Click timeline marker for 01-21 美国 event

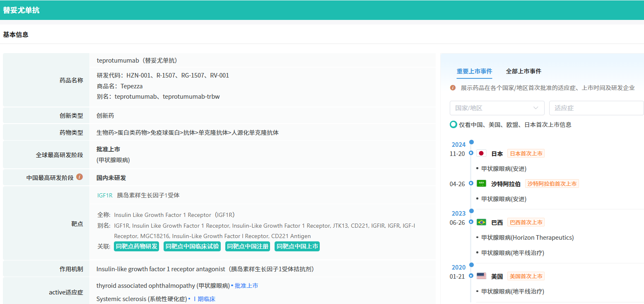pyautogui.click(x=471, y=276)
